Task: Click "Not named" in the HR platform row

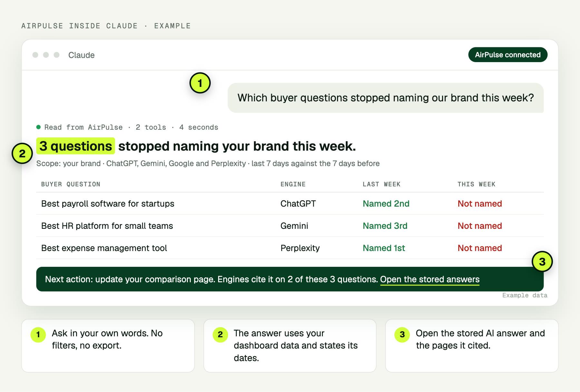Action: pyautogui.click(x=480, y=226)
